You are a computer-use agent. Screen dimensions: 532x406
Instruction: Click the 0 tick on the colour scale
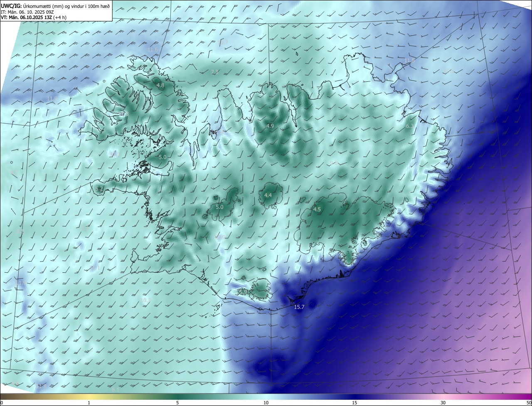(1, 403)
